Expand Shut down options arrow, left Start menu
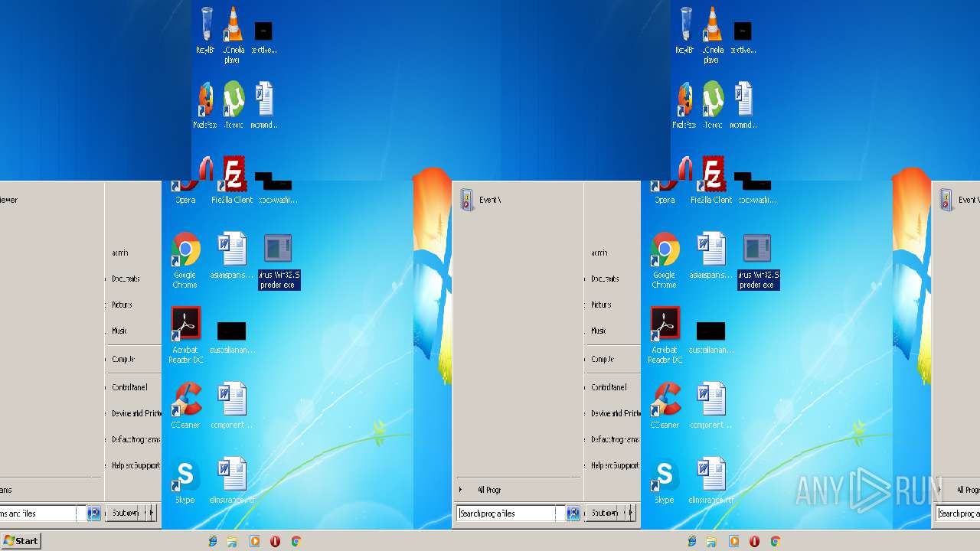 (x=152, y=513)
